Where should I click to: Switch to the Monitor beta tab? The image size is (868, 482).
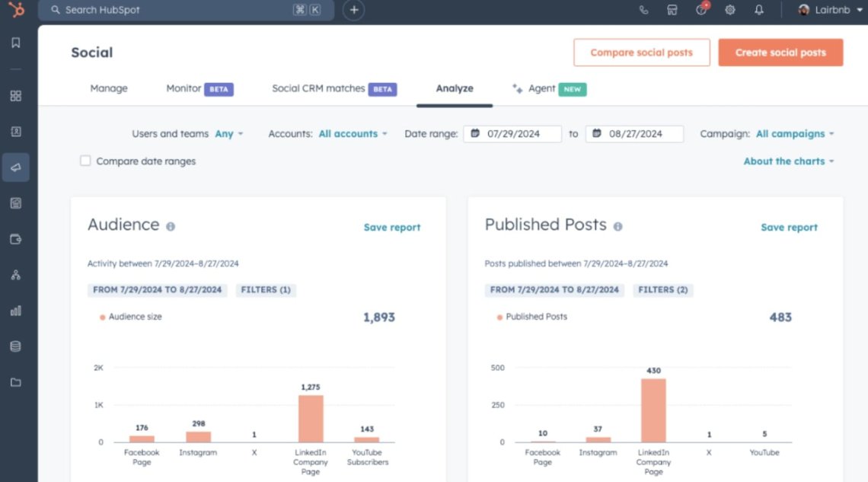pyautogui.click(x=199, y=88)
